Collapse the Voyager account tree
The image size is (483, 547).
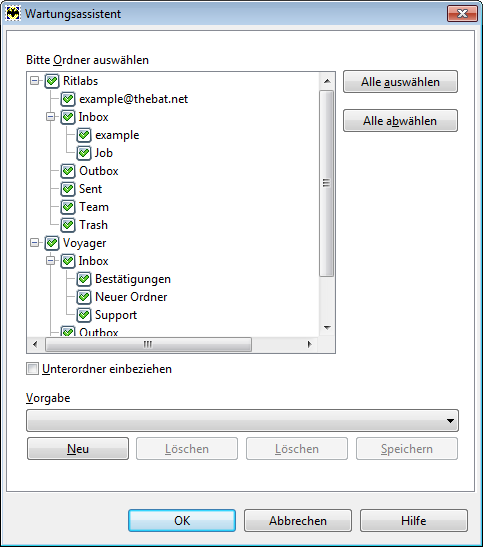35,243
